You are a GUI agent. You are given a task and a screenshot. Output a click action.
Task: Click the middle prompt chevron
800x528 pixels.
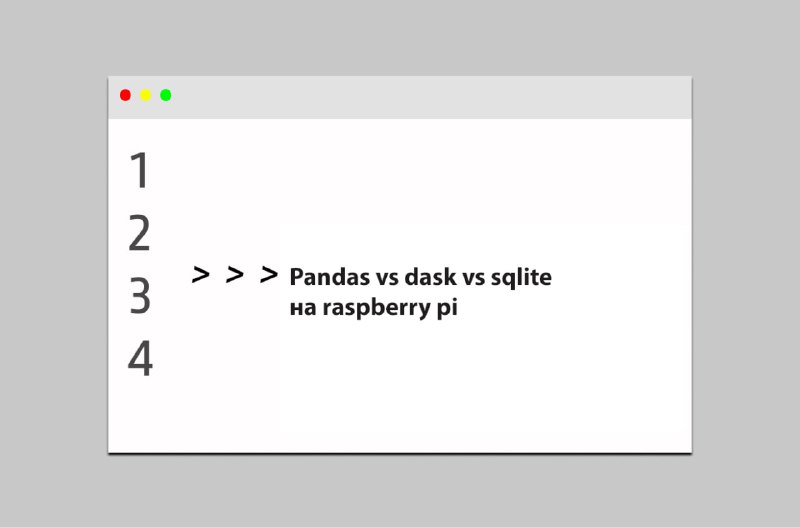click(235, 274)
